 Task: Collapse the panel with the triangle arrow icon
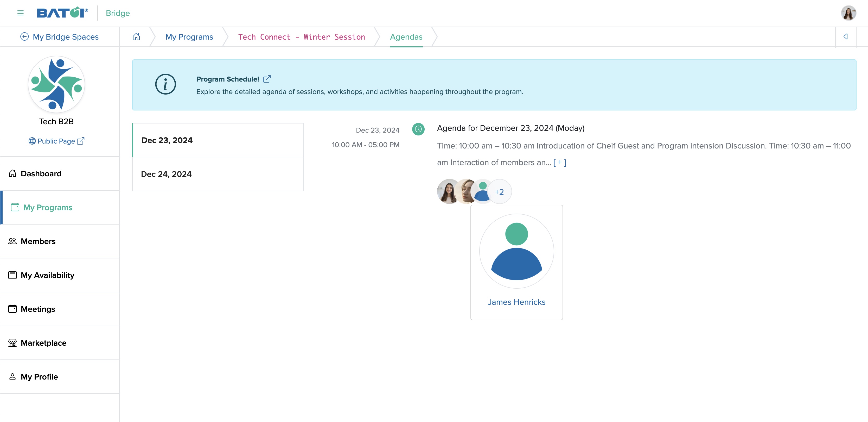(845, 36)
